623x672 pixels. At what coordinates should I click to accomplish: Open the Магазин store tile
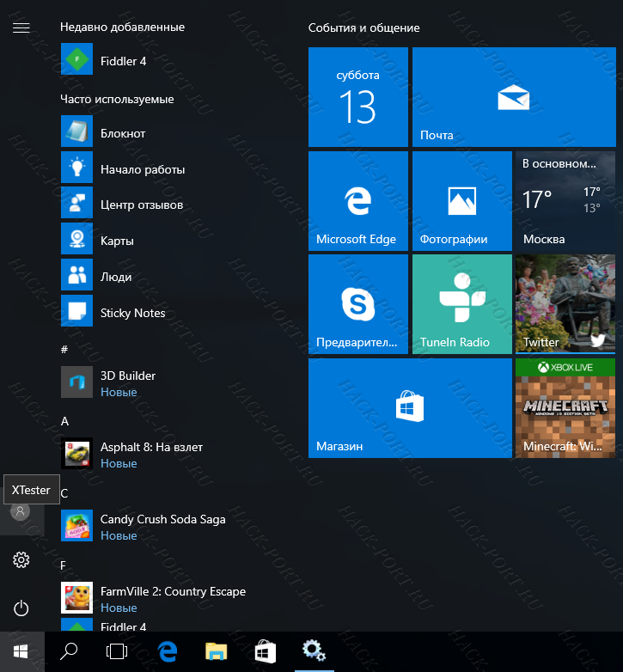click(410, 408)
